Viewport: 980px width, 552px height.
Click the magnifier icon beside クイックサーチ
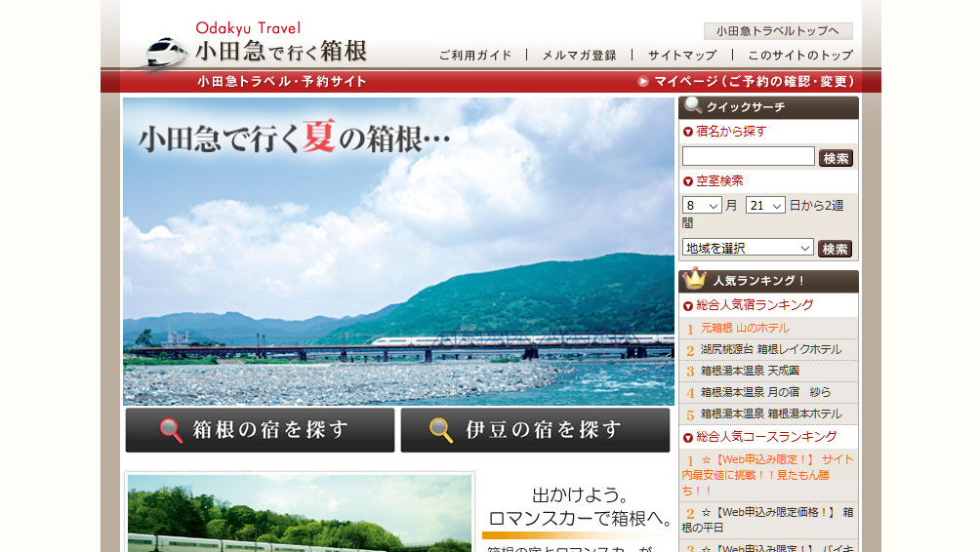692,105
